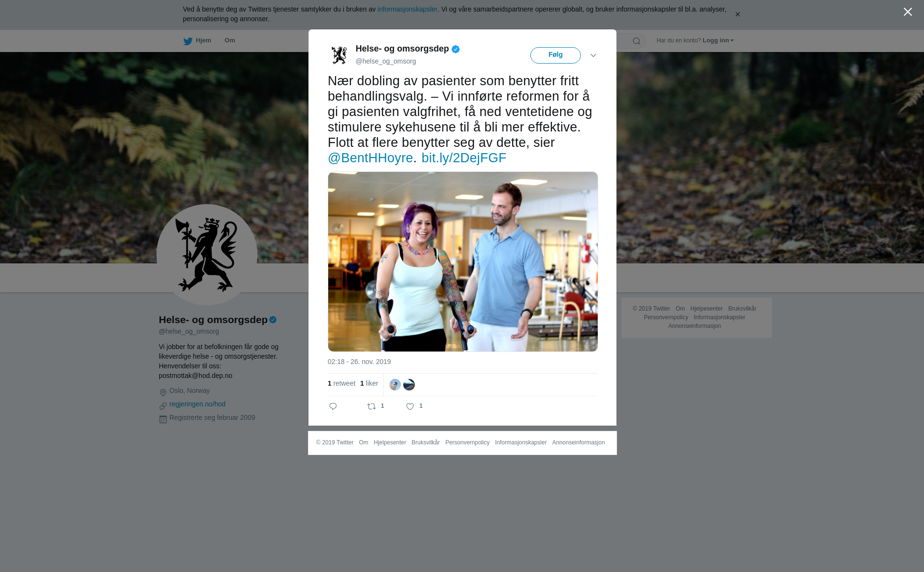The height and width of the screenshot is (572, 924).
Task: Open second liker's avatar
Action: click(x=409, y=385)
